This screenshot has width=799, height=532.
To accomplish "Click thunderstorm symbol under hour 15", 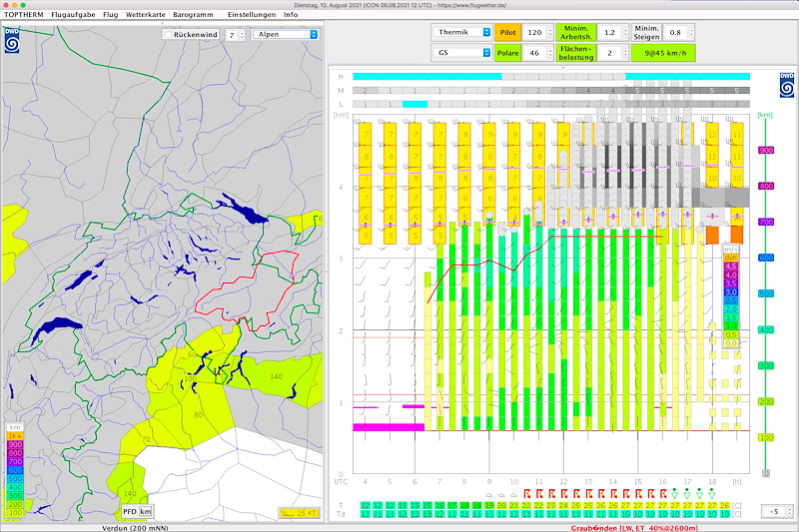I will (638, 494).
